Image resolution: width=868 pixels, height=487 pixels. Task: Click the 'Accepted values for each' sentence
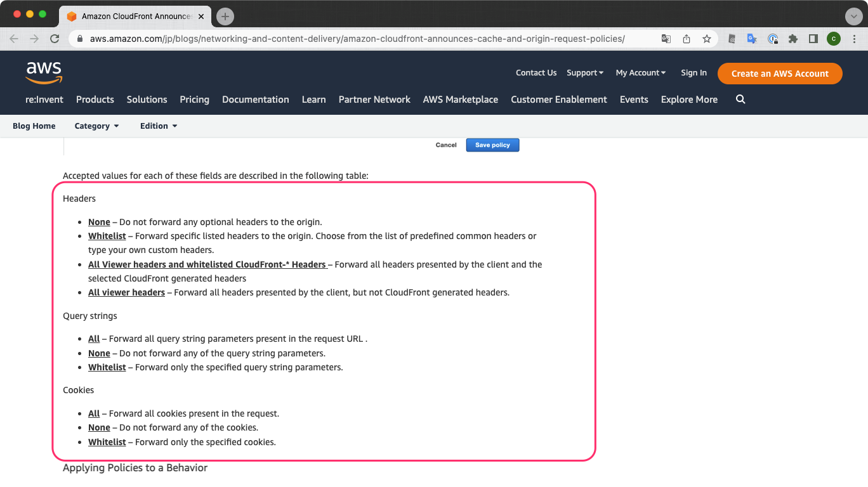[x=216, y=176]
